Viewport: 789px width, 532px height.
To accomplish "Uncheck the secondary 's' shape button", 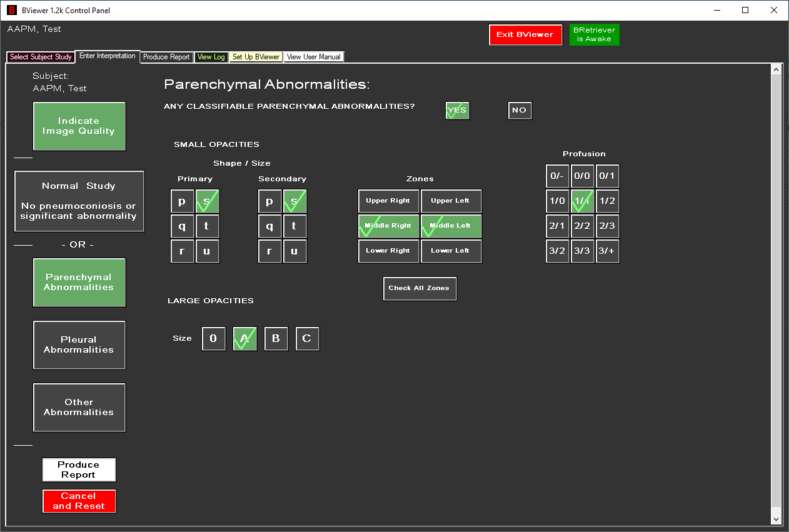I will 294,201.
